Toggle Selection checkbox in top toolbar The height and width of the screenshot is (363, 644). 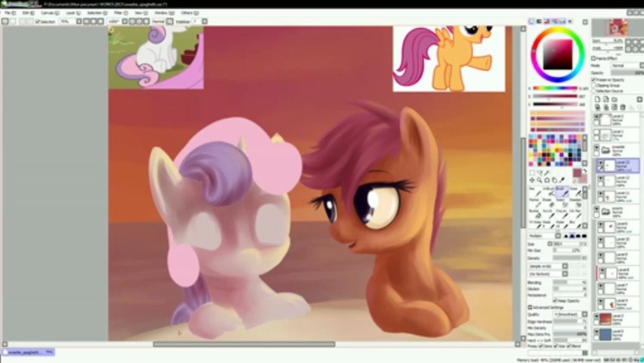38,21
